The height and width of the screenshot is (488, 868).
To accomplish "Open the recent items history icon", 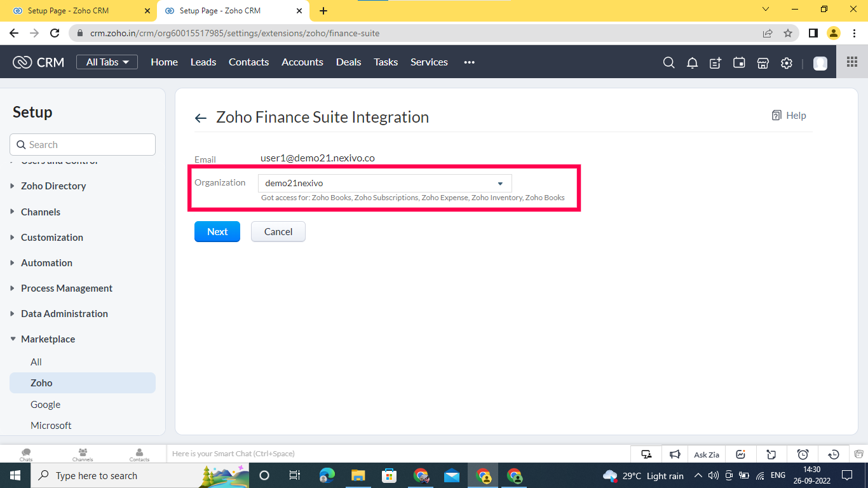I will click(834, 454).
